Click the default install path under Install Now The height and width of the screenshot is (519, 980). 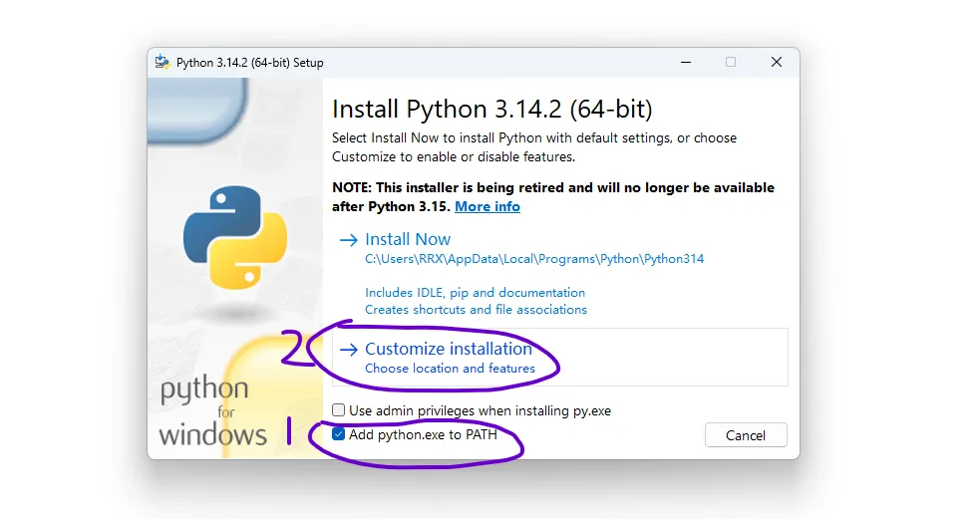pos(534,259)
